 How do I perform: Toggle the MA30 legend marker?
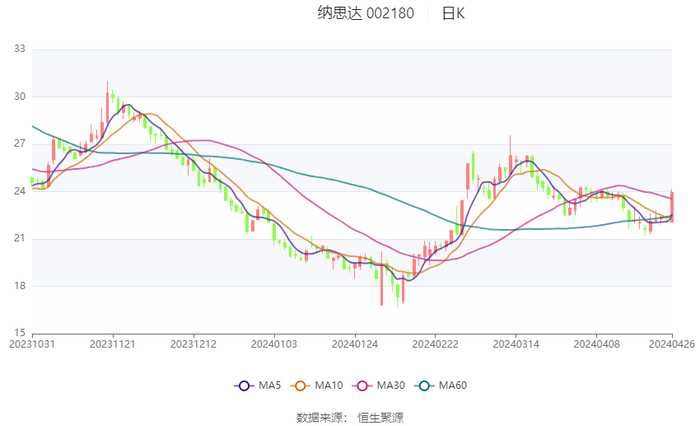coord(362,386)
